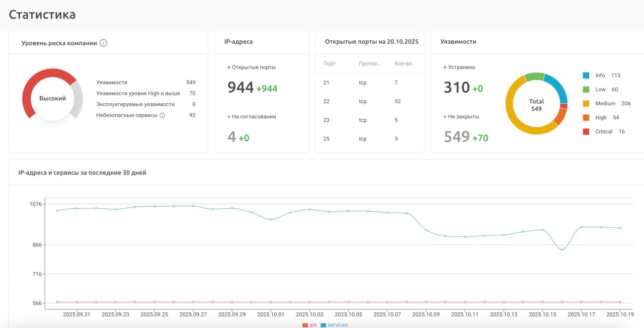
Task: Click the green Low legend swatch
Action: pos(586,90)
